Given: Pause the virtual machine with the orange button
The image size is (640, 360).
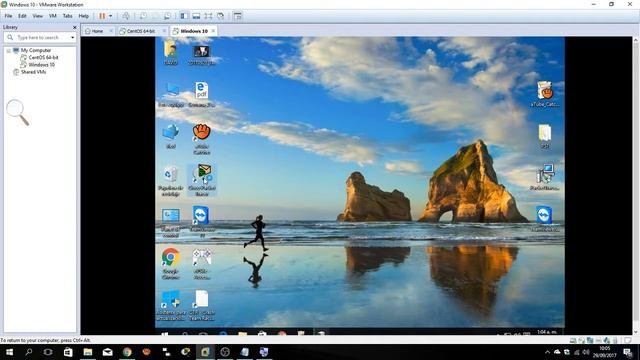Looking at the screenshot, I should (x=102, y=16).
